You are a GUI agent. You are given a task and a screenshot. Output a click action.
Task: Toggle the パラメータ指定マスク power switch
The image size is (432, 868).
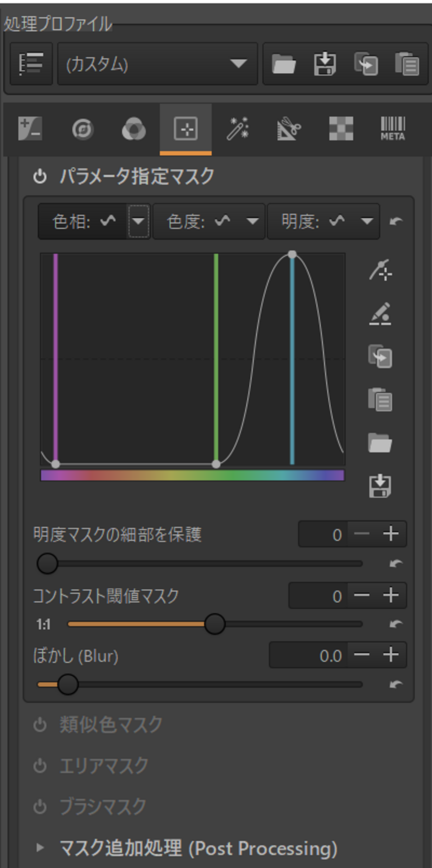click(40, 177)
